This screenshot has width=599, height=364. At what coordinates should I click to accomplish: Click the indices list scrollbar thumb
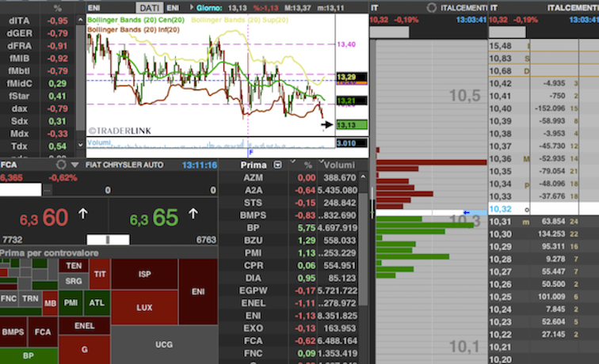80,78
